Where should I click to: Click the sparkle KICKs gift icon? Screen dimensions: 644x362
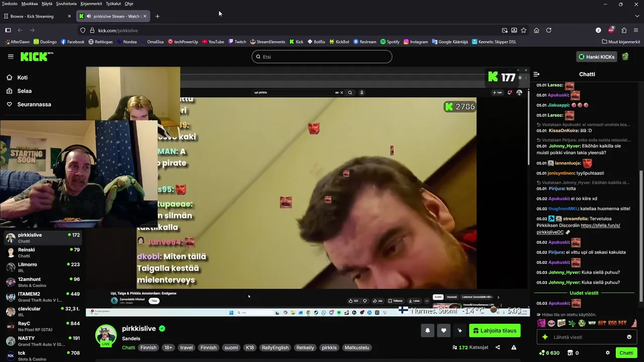pos(460,330)
